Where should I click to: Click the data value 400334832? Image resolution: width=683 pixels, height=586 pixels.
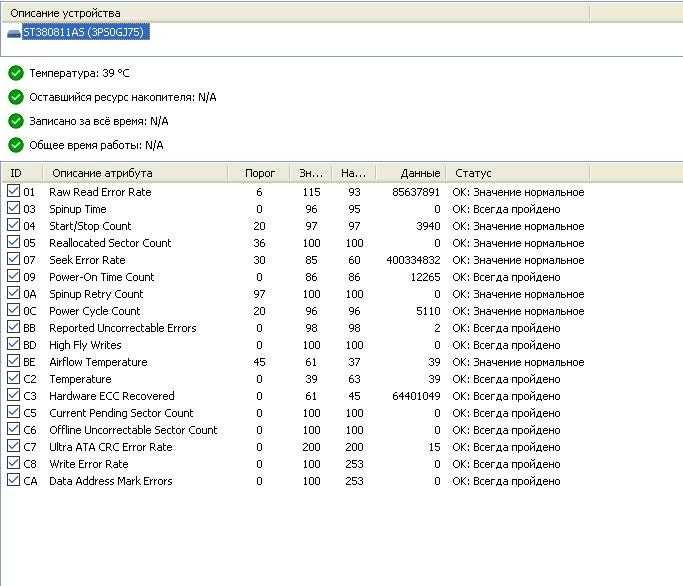coord(413,260)
